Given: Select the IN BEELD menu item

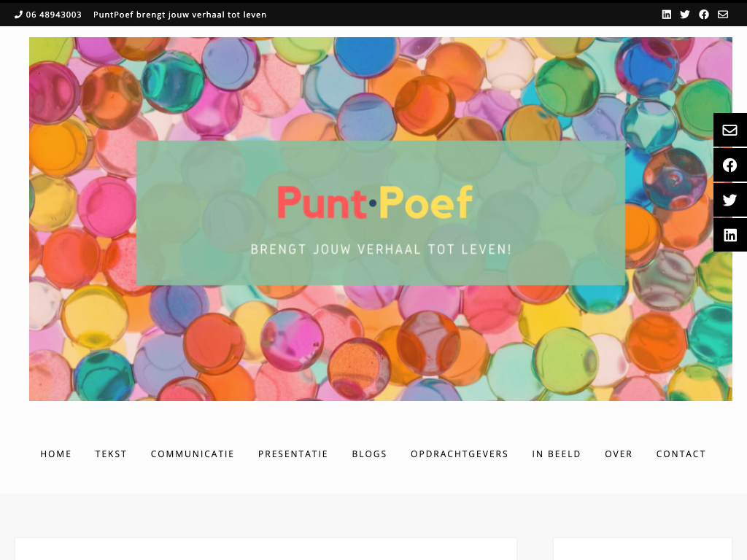Looking at the screenshot, I should [x=557, y=454].
